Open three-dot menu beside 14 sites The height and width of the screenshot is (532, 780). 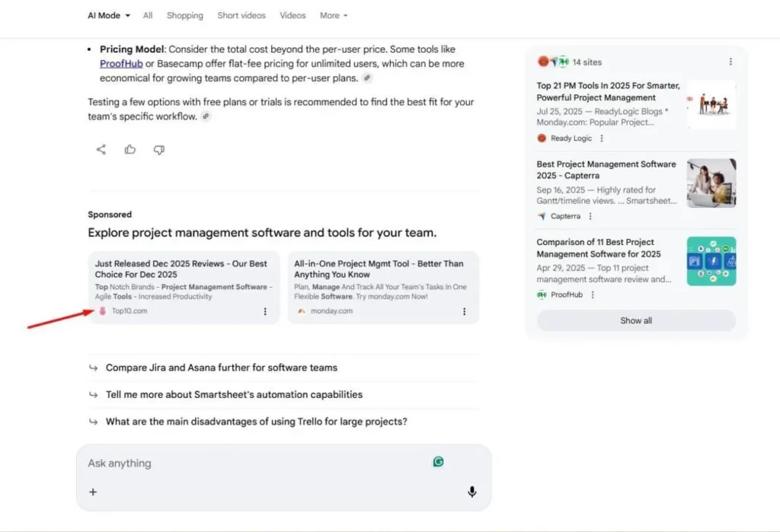tap(730, 62)
